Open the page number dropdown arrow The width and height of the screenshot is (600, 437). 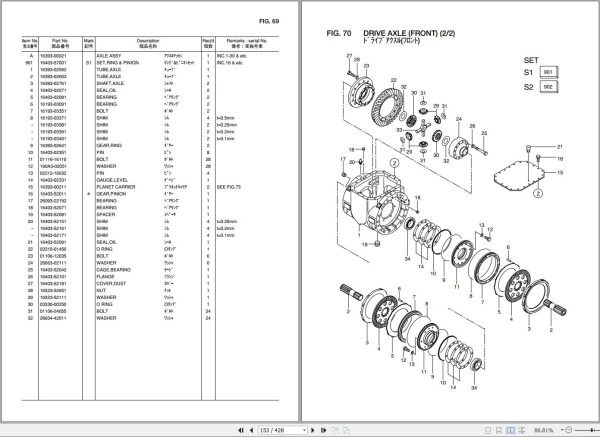(x=305, y=430)
